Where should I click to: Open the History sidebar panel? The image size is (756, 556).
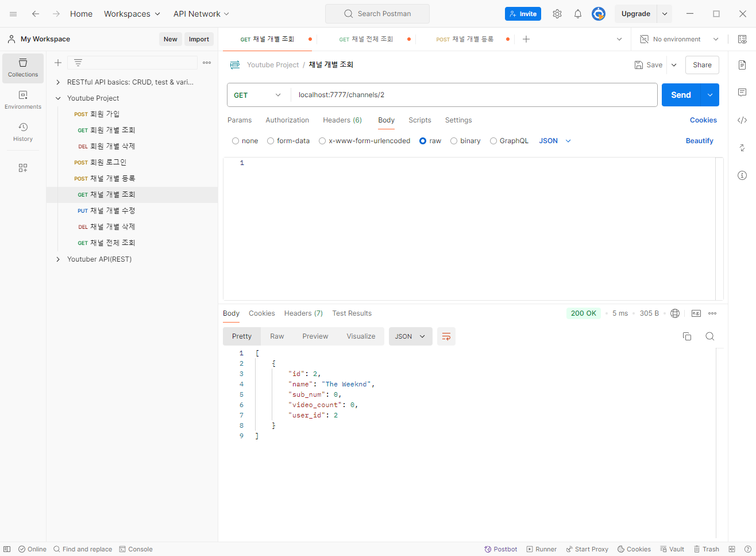[x=23, y=132]
